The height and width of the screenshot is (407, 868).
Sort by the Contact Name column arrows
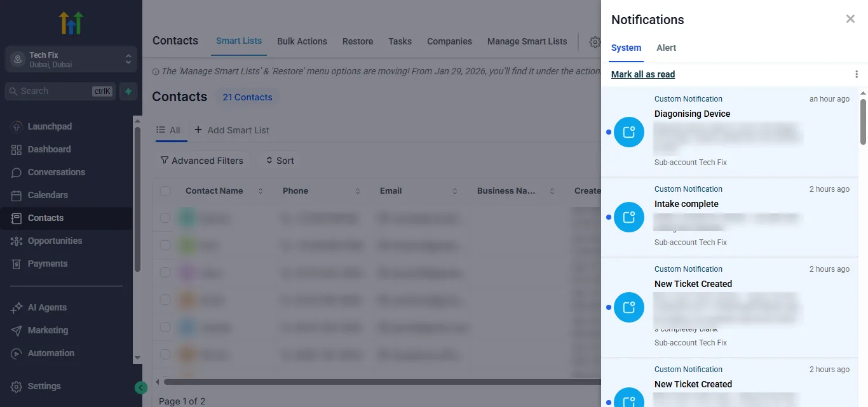point(261,191)
